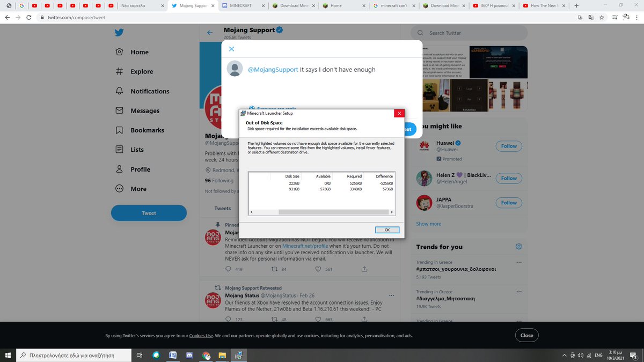The image size is (644, 362).
Task: Open more options on Mojang Status tweet
Action: [392, 295]
